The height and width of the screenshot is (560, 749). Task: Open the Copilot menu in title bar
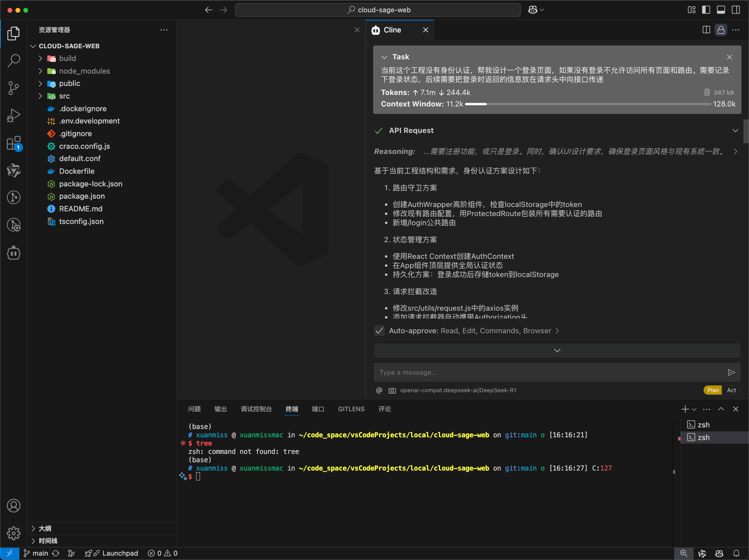536,10
